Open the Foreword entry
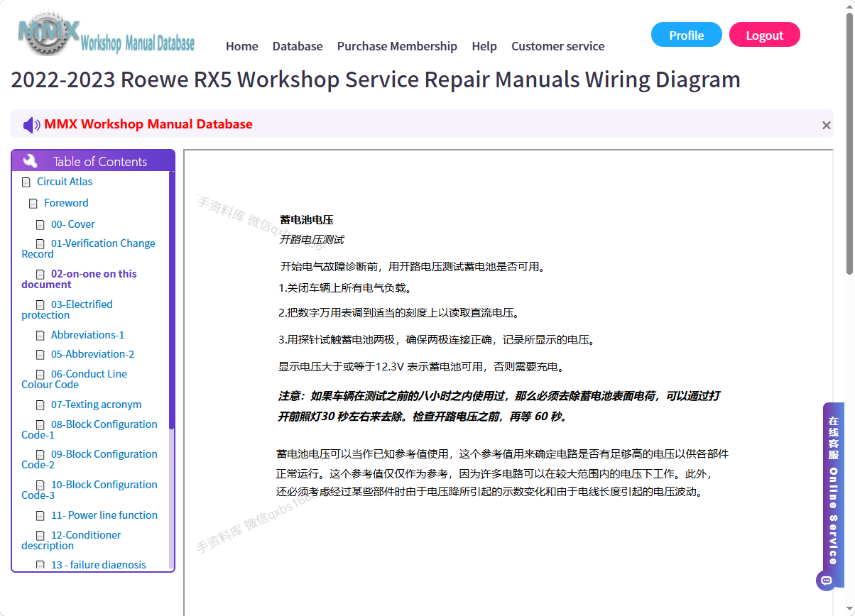The height and width of the screenshot is (616, 855). (x=66, y=203)
